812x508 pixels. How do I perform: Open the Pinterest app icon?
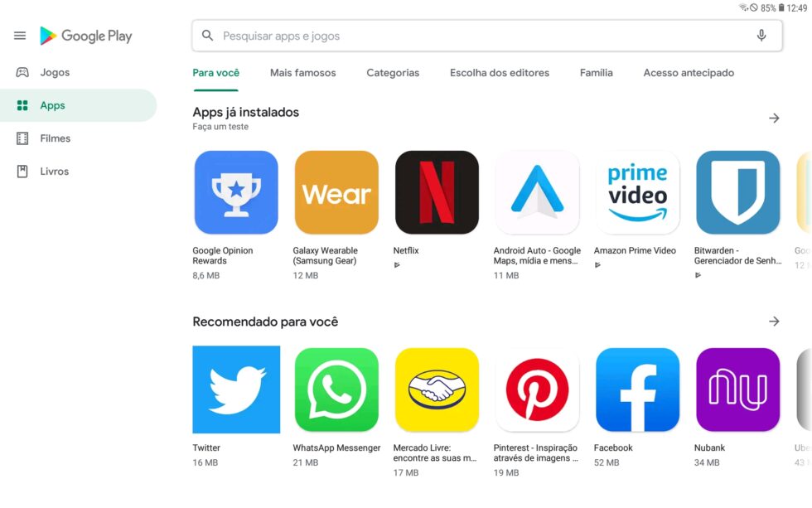click(x=537, y=389)
